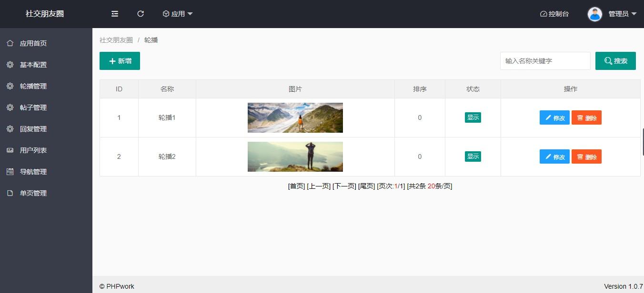Focus the name keyword search field

point(545,61)
